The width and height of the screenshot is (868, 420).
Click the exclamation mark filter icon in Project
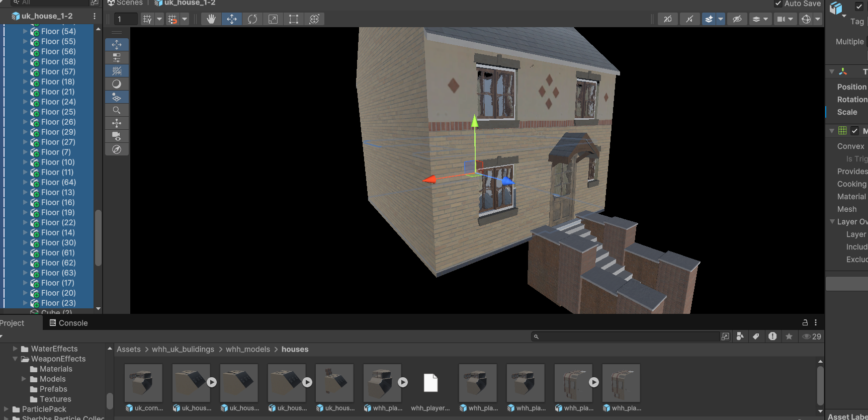coord(772,337)
